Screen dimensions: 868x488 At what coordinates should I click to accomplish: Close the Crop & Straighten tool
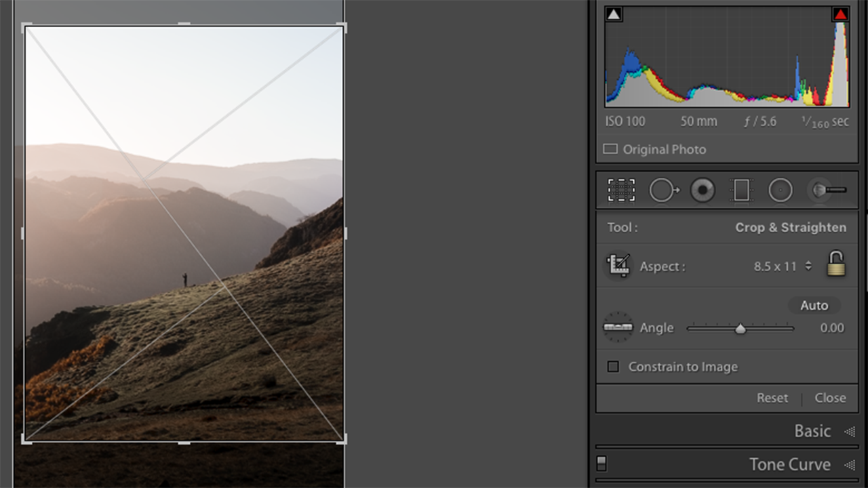[830, 398]
